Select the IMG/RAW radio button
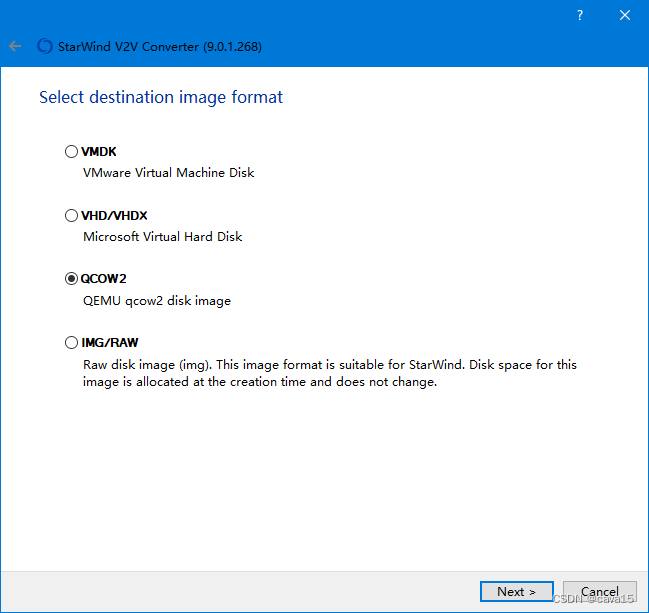The image size is (649, 613). coord(71,342)
